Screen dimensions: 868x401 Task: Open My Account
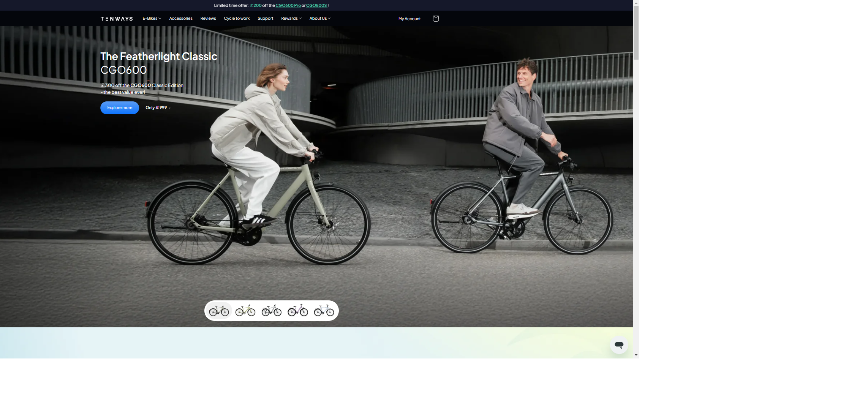pyautogui.click(x=409, y=19)
